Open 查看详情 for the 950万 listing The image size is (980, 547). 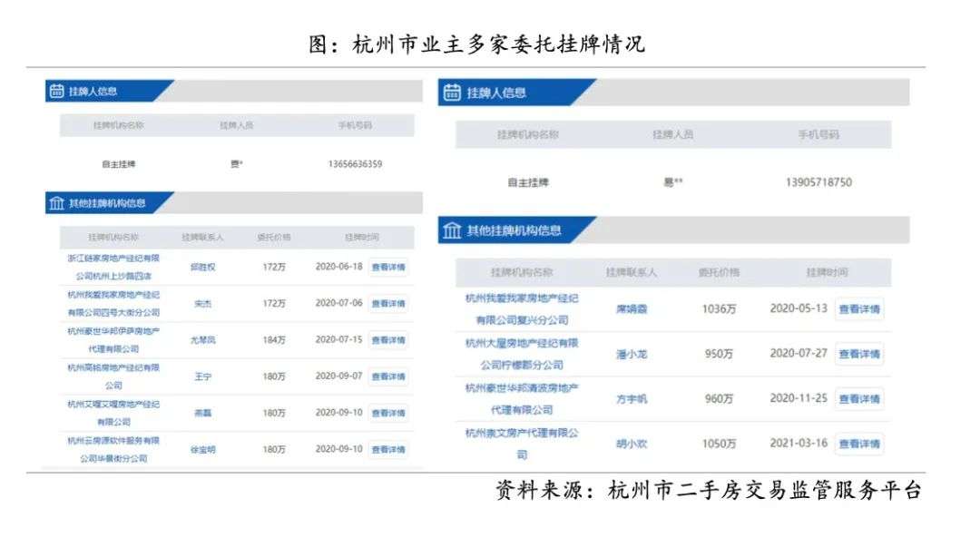(859, 354)
